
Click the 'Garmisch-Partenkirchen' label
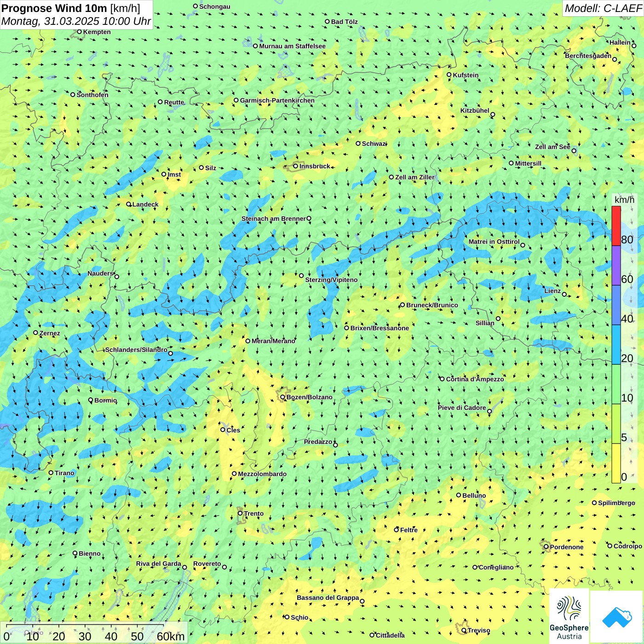[x=277, y=100]
